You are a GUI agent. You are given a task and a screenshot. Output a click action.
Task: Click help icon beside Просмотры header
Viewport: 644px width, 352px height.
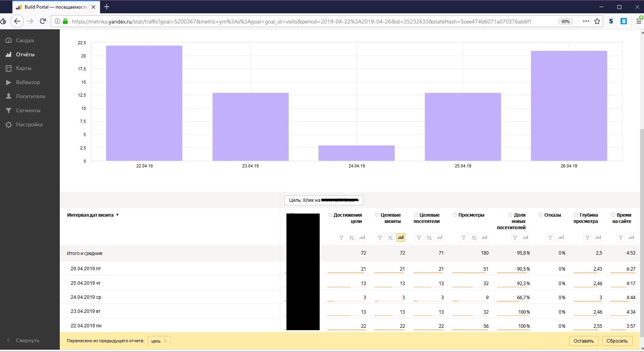coord(455,215)
